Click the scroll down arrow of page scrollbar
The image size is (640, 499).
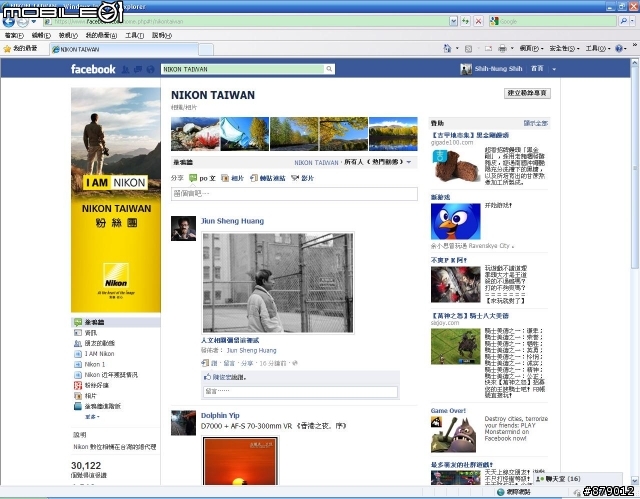coord(635,480)
